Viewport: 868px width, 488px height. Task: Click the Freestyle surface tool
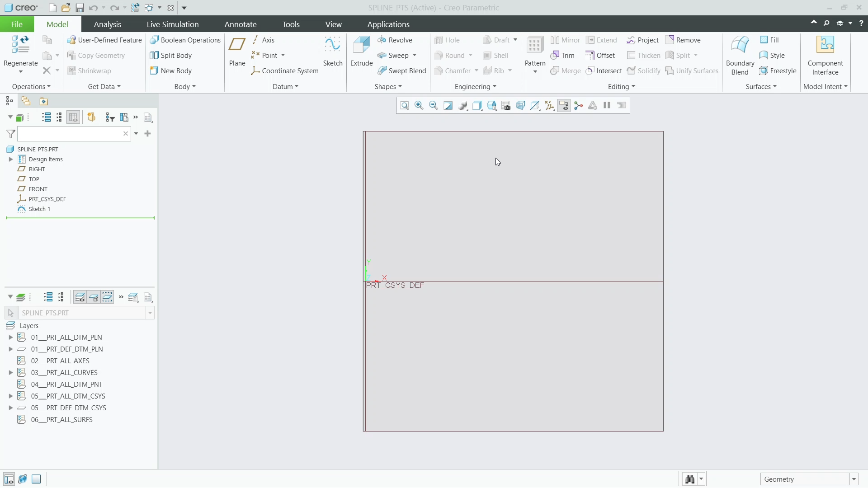778,71
